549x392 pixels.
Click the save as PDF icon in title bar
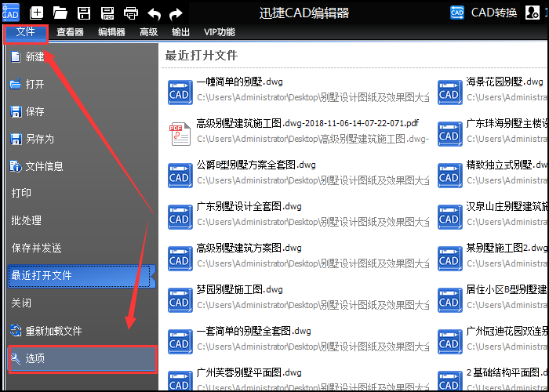(x=107, y=13)
